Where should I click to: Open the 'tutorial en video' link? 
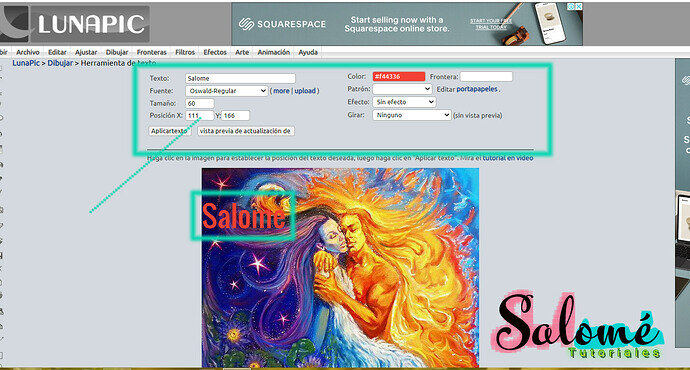click(508, 158)
